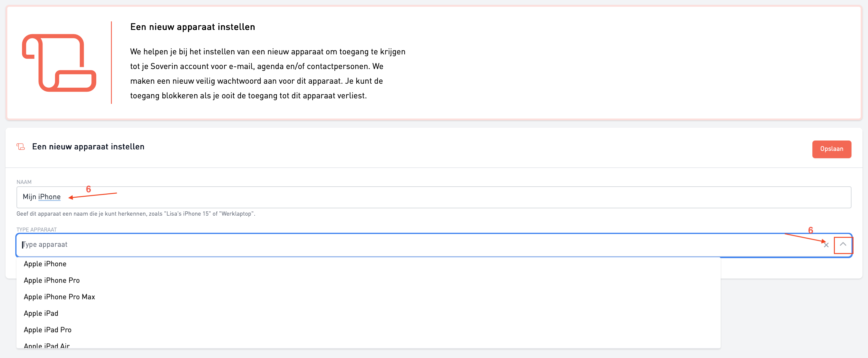
Task: Focus the Type apparaat search input
Action: [404, 245]
